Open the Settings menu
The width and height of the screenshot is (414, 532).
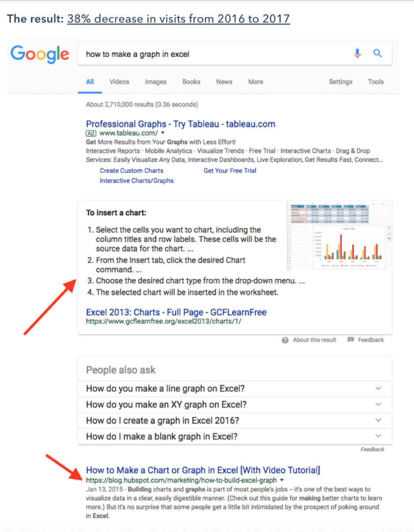pos(340,82)
